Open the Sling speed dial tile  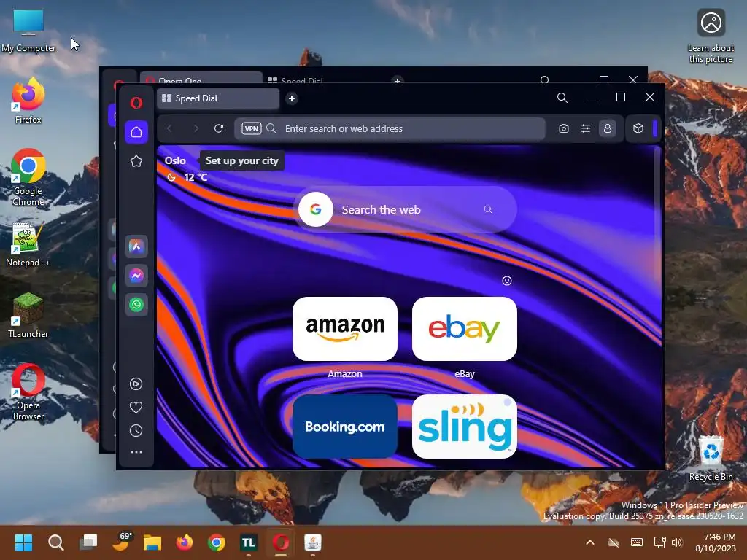coord(465,426)
